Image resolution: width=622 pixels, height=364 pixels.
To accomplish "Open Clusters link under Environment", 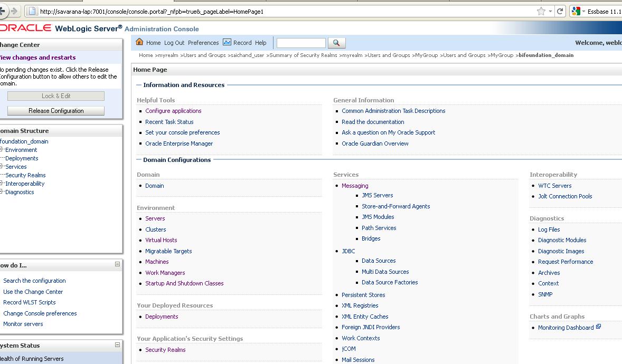I will 155,229.
